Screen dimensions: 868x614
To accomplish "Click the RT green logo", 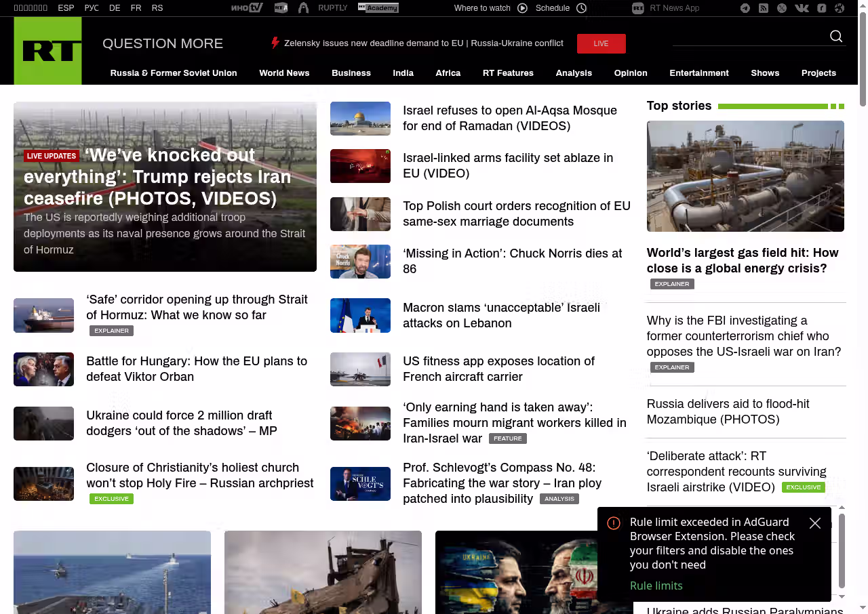I will coord(47,51).
